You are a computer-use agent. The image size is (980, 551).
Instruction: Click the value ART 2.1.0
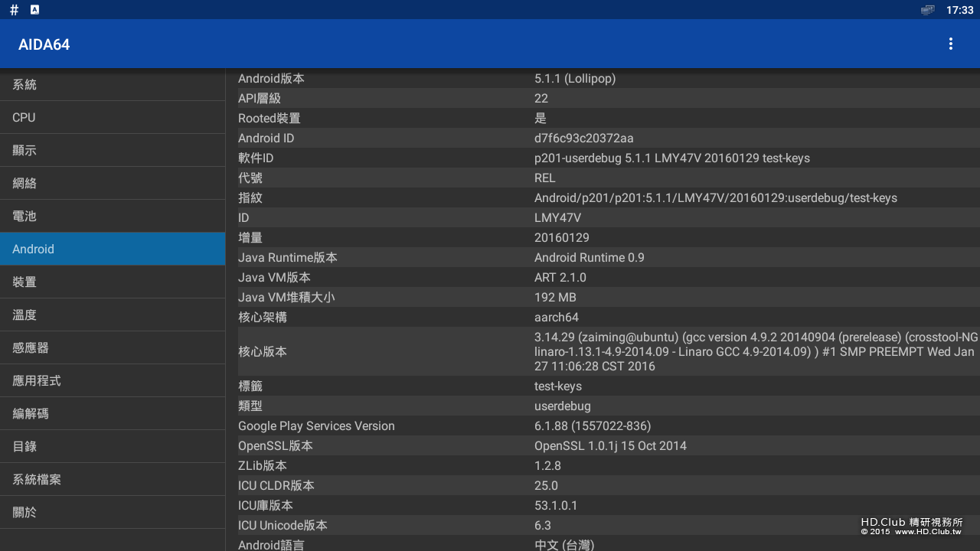point(560,277)
